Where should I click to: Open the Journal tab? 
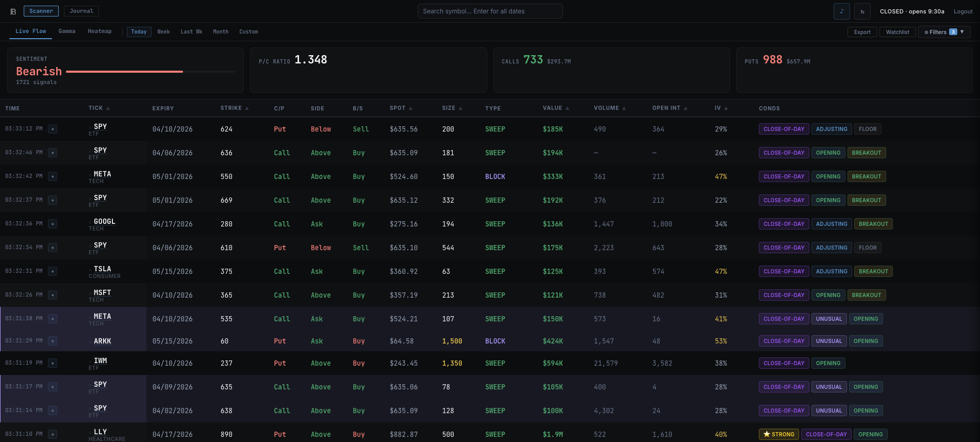point(81,11)
